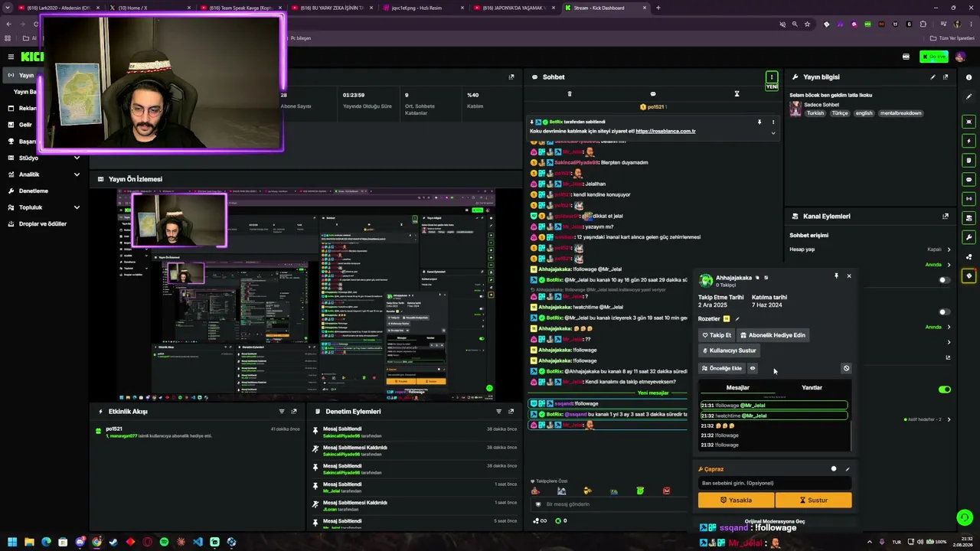Pop out the Etkinlik Akışı panel
This screenshot has height=551, width=980.
click(x=294, y=412)
